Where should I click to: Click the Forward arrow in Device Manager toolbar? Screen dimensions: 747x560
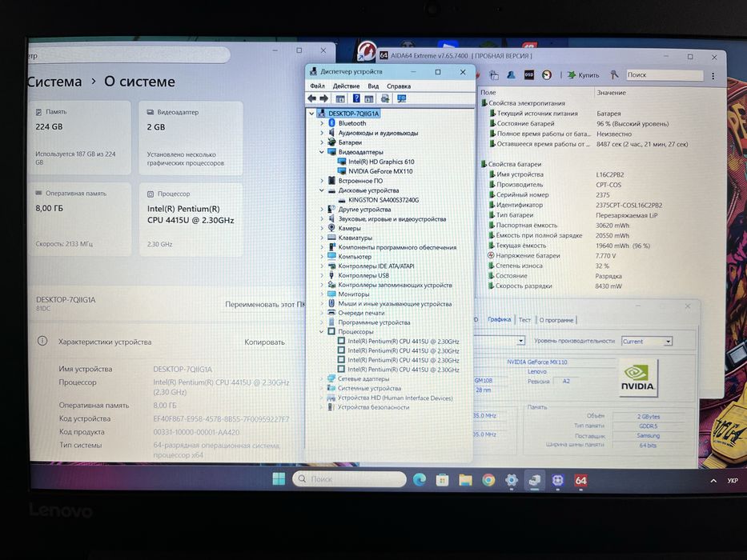point(324,98)
